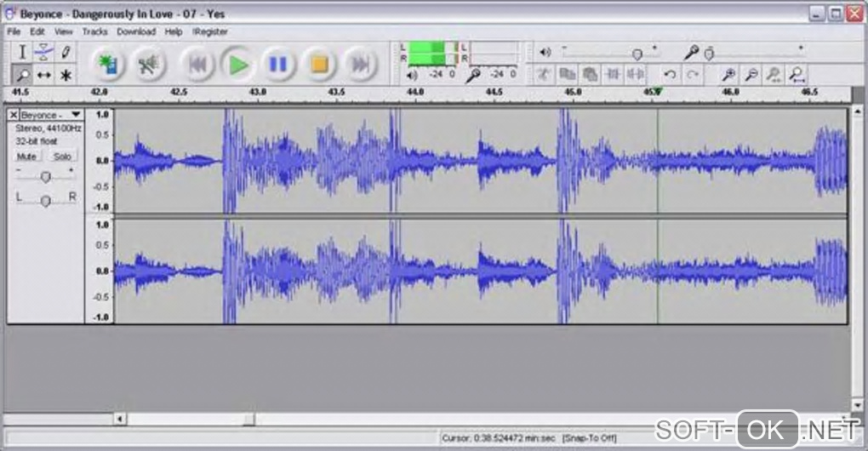The width and height of the screenshot is (868, 451).
Task: Toggle Mute on the Beyonce track
Action: (x=26, y=157)
